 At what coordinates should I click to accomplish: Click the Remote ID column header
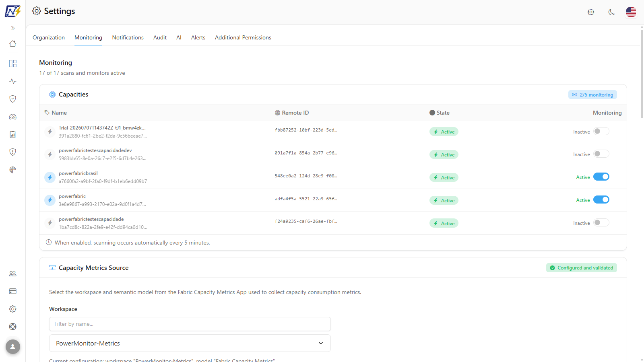(292, 113)
